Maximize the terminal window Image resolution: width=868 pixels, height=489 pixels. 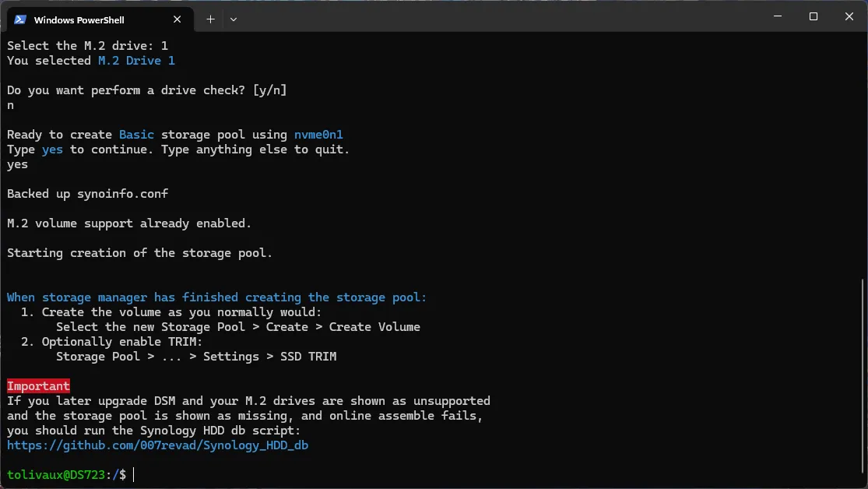coord(814,16)
